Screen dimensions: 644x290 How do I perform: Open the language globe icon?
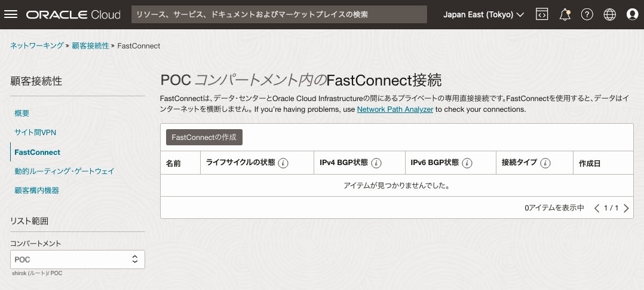click(x=609, y=14)
